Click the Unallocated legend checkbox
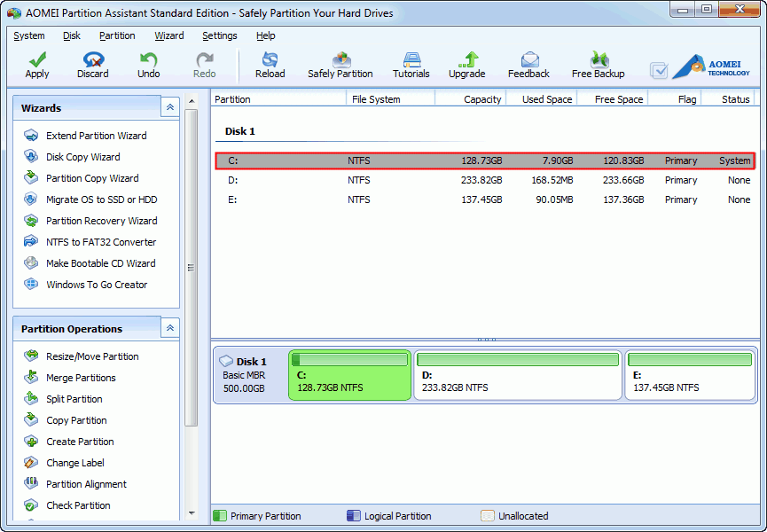This screenshot has width=767, height=532. pyautogui.click(x=486, y=515)
